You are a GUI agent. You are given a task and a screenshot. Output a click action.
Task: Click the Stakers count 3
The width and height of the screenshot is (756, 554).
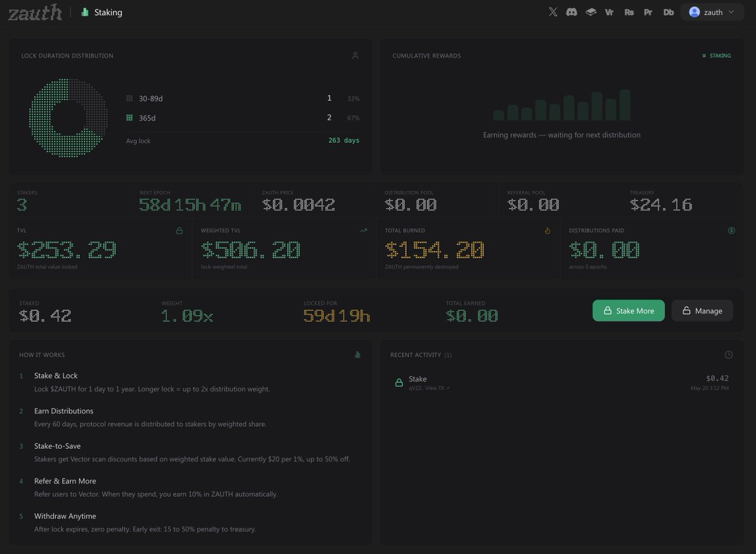click(x=22, y=205)
